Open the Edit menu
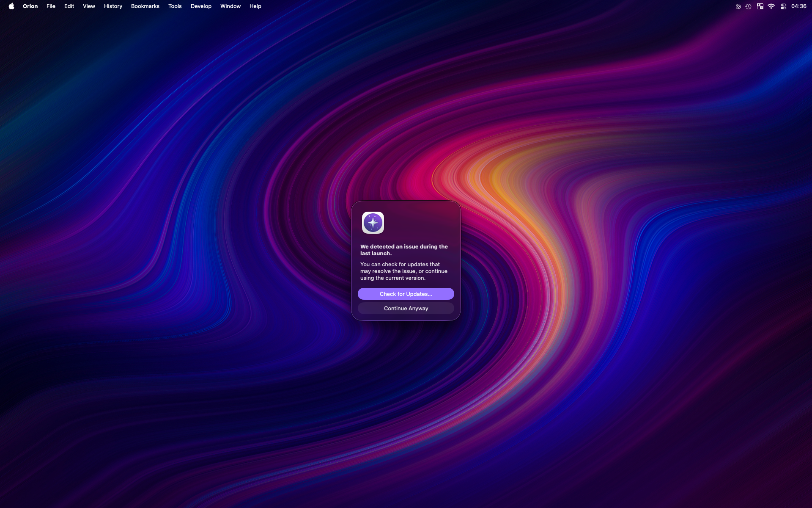The height and width of the screenshot is (508, 812). pyautogui.click(x=69, y=6)
